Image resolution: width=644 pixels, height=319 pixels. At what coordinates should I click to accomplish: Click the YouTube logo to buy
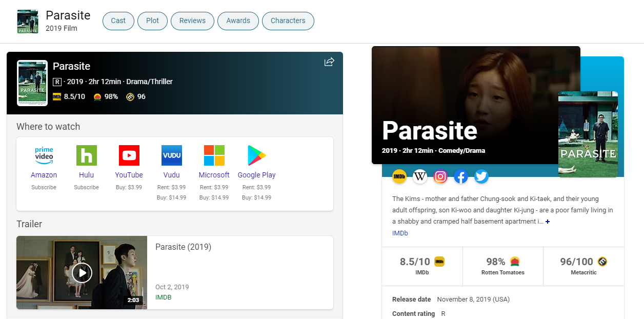(x=129, y=155)
